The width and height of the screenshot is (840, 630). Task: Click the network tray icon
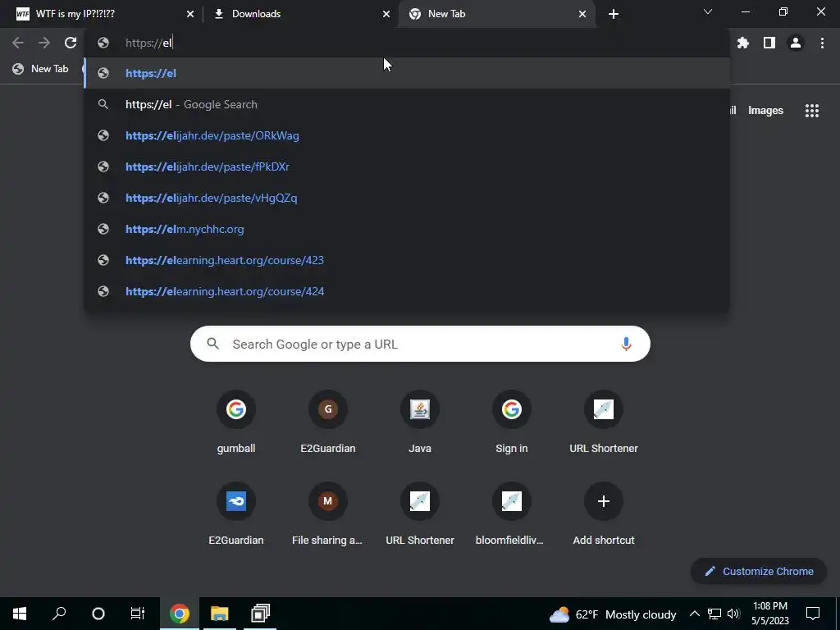pos(714,614)
